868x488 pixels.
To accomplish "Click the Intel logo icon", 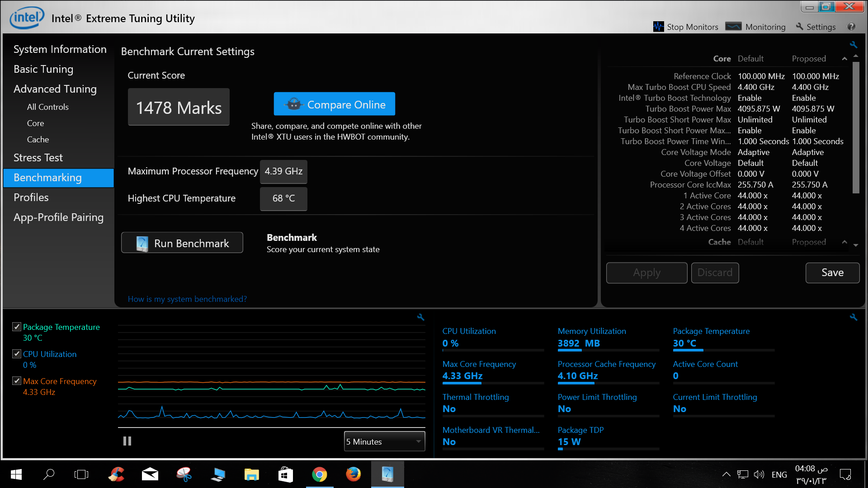I will click(27, 18).
